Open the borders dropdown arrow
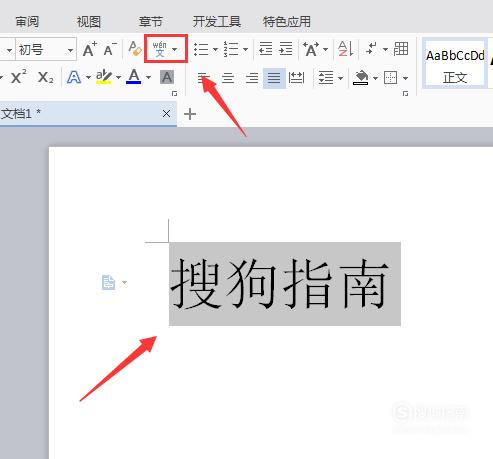 coord(405,79)
